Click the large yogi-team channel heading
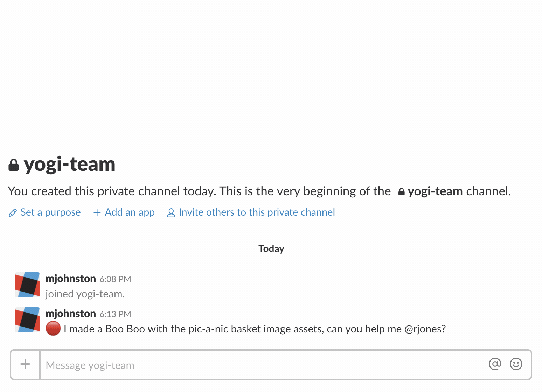Screen dimensions: 542x392 click(69, 164)
